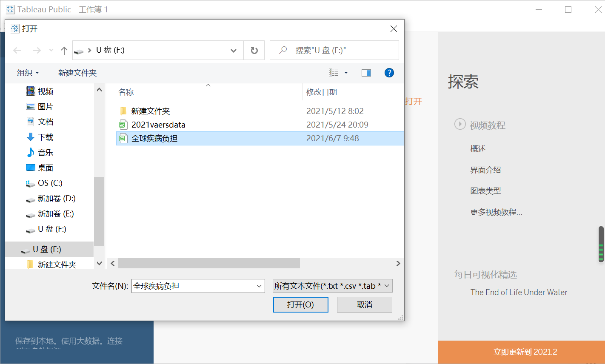Click the navigation pane vertical scrollbar thumb
The height and width of the screenshot is (364, 605).
tap(99, 211)
